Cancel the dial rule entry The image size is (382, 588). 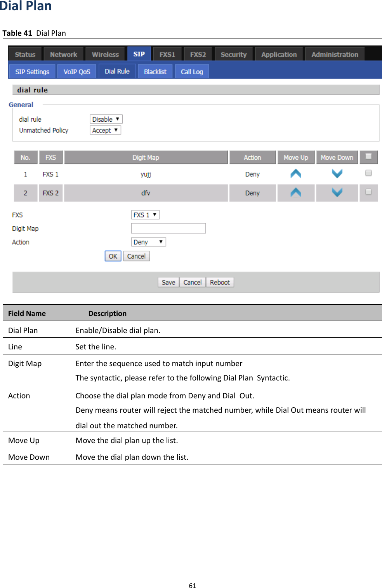coord(136,256)
